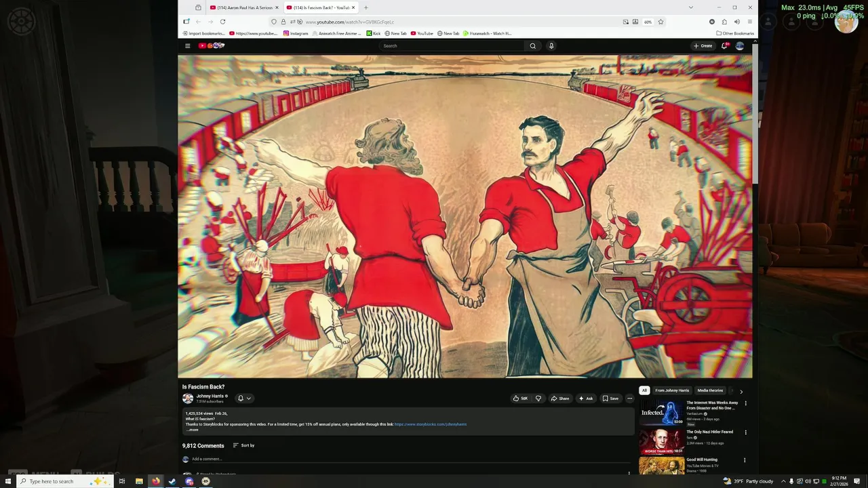
Task: Open Steam from the taskbar
Action: point(172,481)
